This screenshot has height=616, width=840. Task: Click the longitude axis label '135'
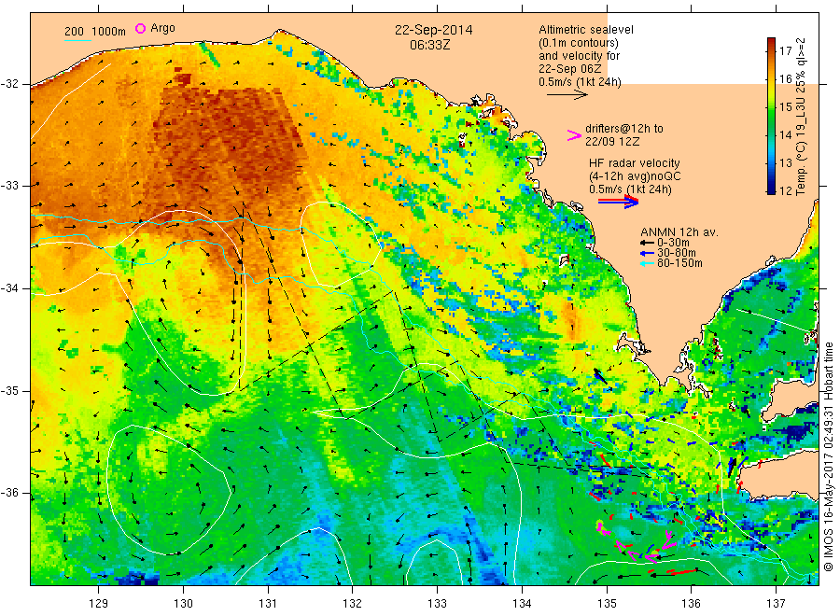pos(607,604)
